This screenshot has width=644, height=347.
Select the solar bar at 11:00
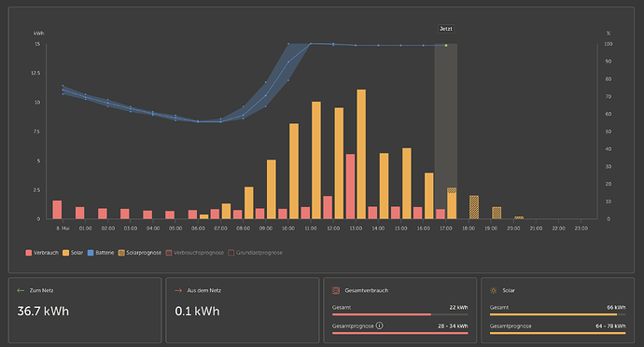(316, 160)
